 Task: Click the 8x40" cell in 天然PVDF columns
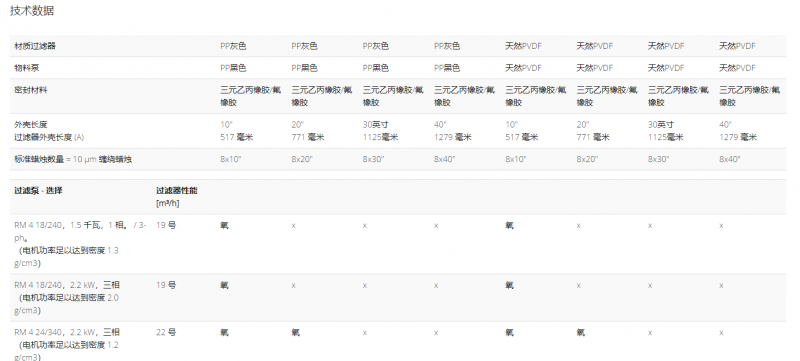(730, 159)
